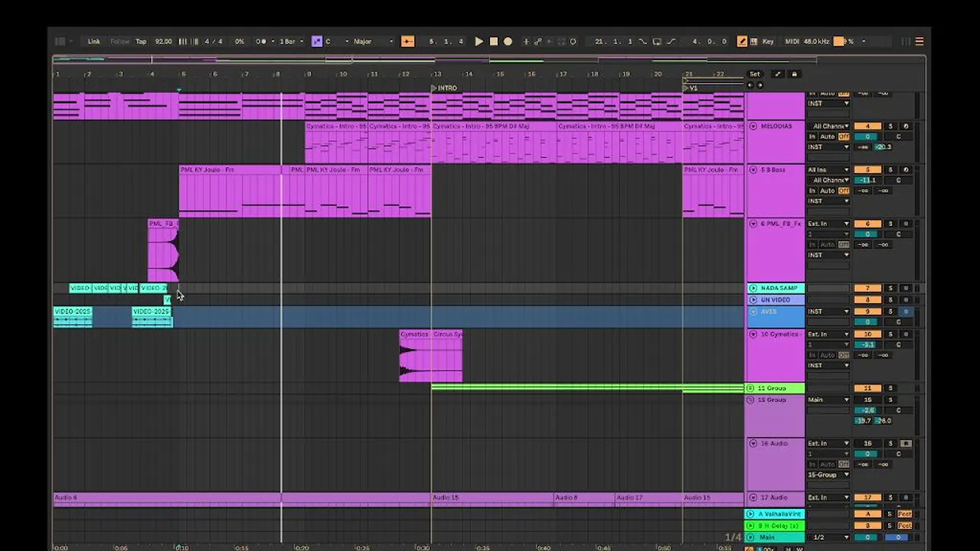Jump to the V1 locator marker
The height and width of the screenshot is (551, 980).
[690, 88]
